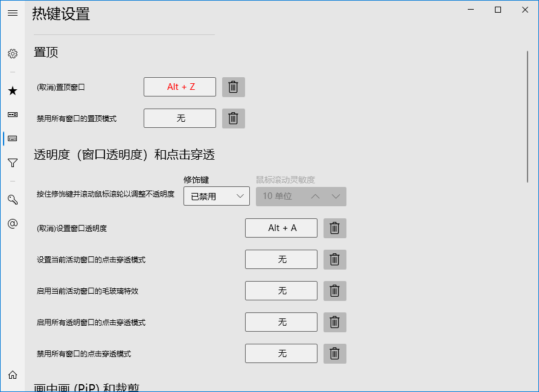Viewport: 539px width, 392px height.
Task: Delete the Alt + Z hotkey binding
Action: click(x=234, y=87)
